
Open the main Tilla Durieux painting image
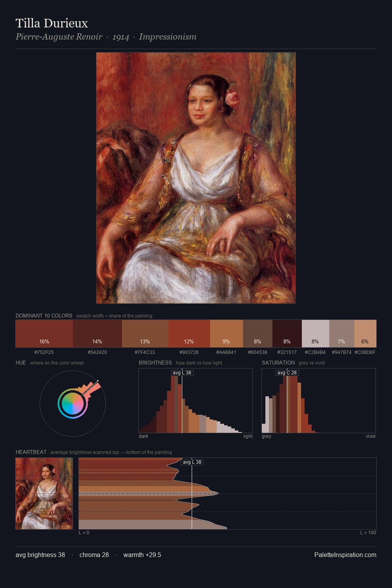pos(196,178)
